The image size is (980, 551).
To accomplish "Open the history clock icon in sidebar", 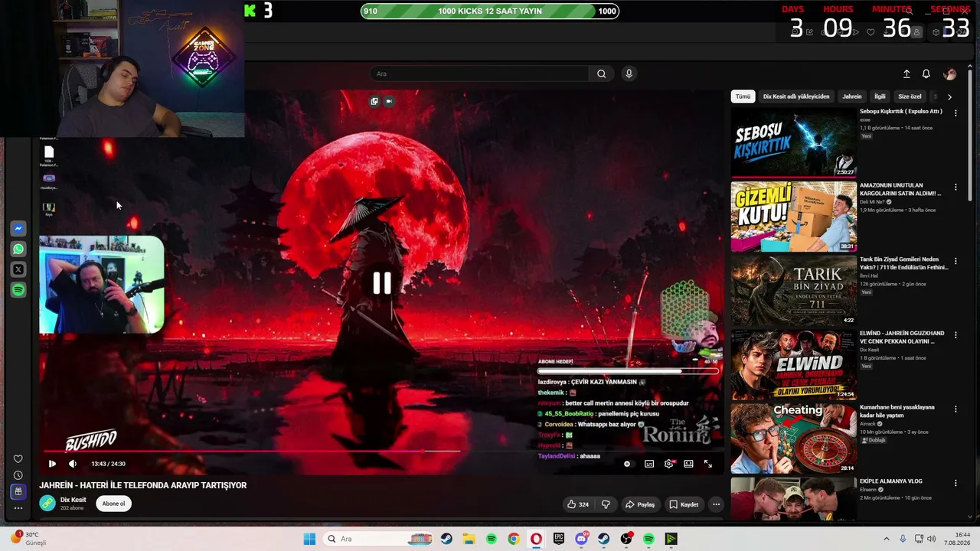I will [18, 475].
